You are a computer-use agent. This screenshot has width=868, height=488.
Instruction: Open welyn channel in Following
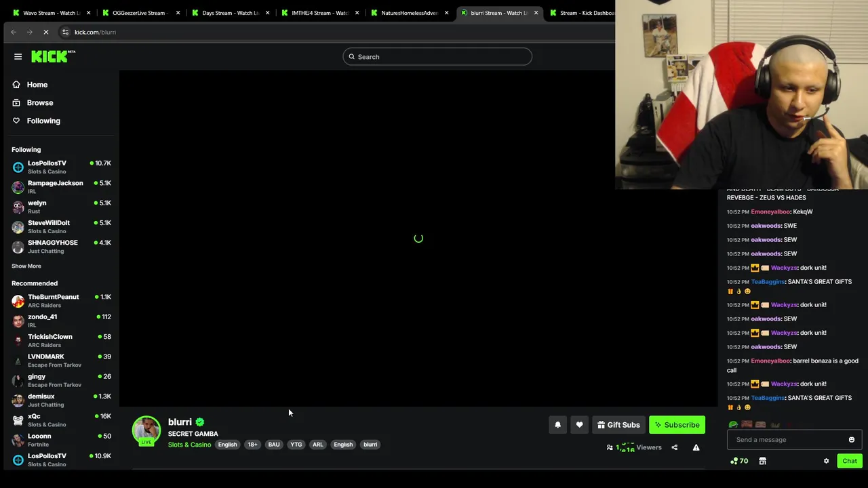(61, 207)
